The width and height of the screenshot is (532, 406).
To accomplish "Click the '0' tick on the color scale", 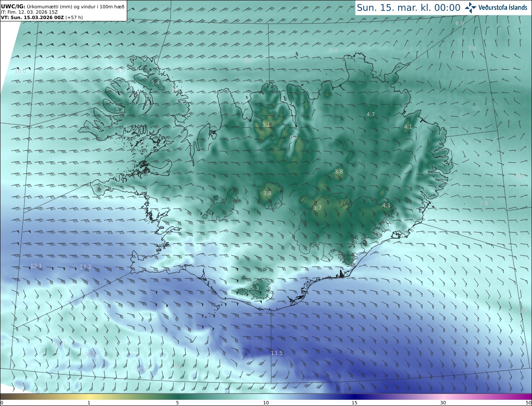I will [x=2, y=403].
